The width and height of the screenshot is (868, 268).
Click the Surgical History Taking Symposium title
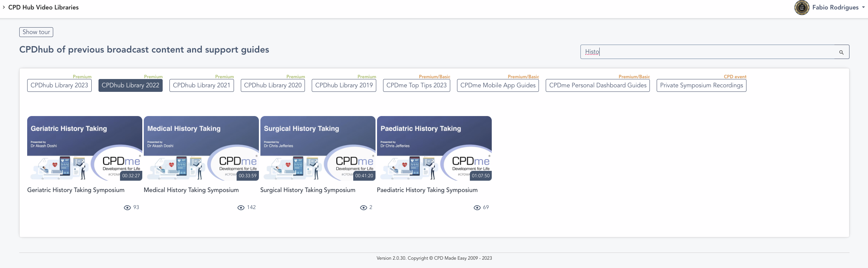click(308, 190)
